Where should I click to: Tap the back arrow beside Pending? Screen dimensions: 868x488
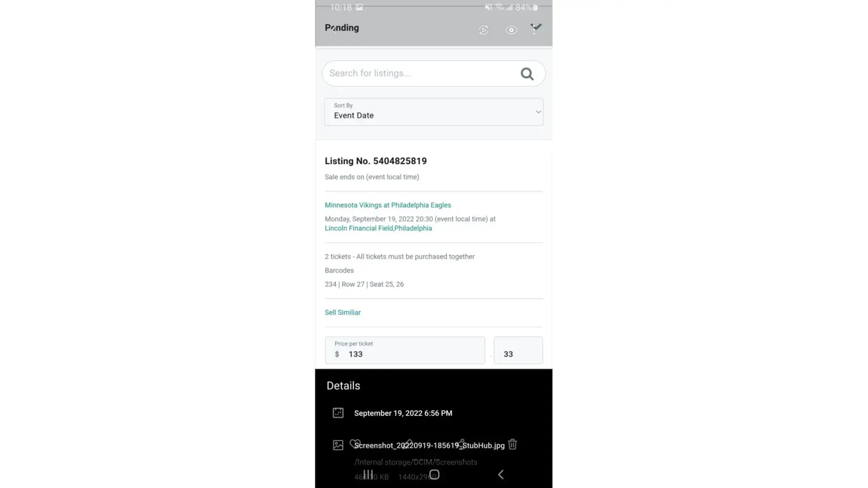point(333,30)
